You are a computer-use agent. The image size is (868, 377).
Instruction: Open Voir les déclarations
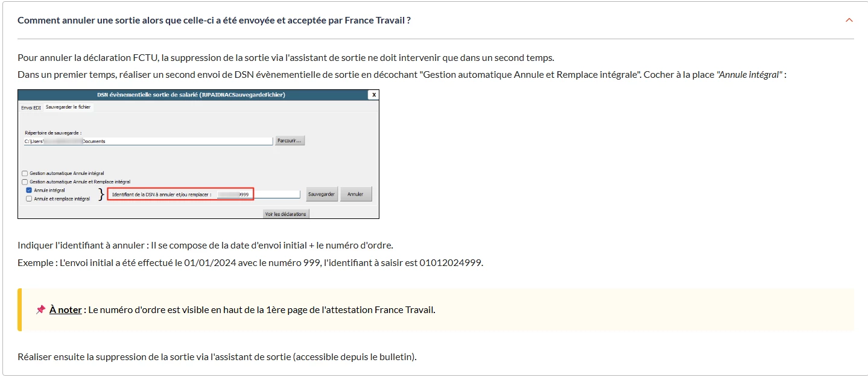coord(286,214)
